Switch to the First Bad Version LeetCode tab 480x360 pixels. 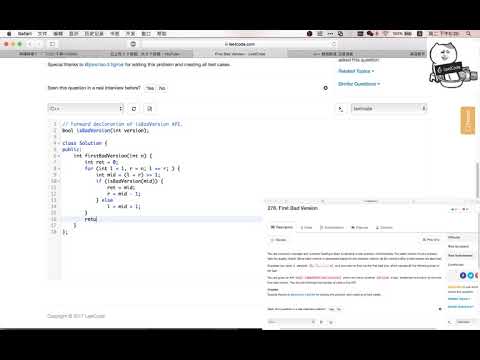[240, 54]
